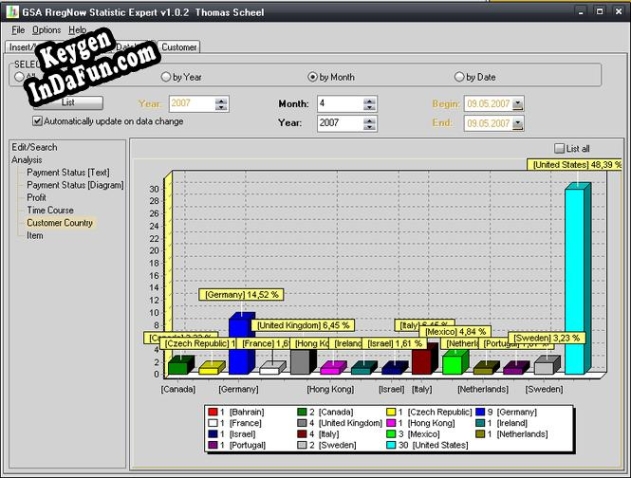The height and width of the screenshot is (478, 631).
Task: Decrease the Year spinner under Month
Action: click(369, 127)
